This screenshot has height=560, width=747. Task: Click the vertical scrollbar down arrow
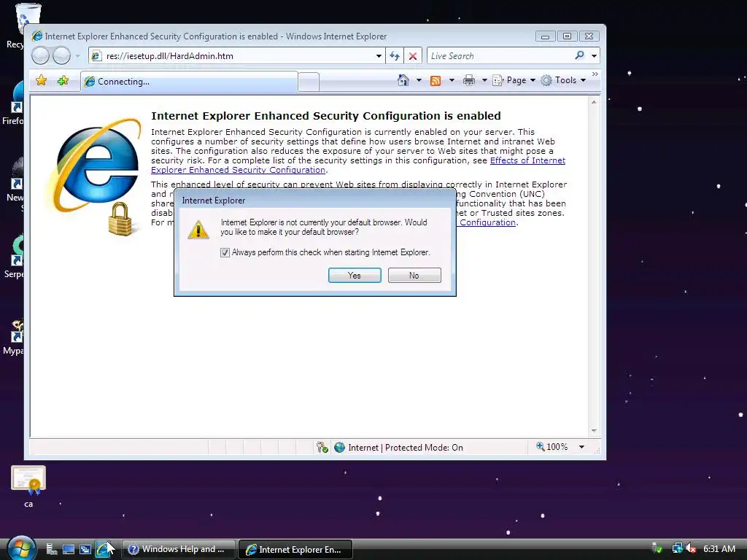pos(594,430)
